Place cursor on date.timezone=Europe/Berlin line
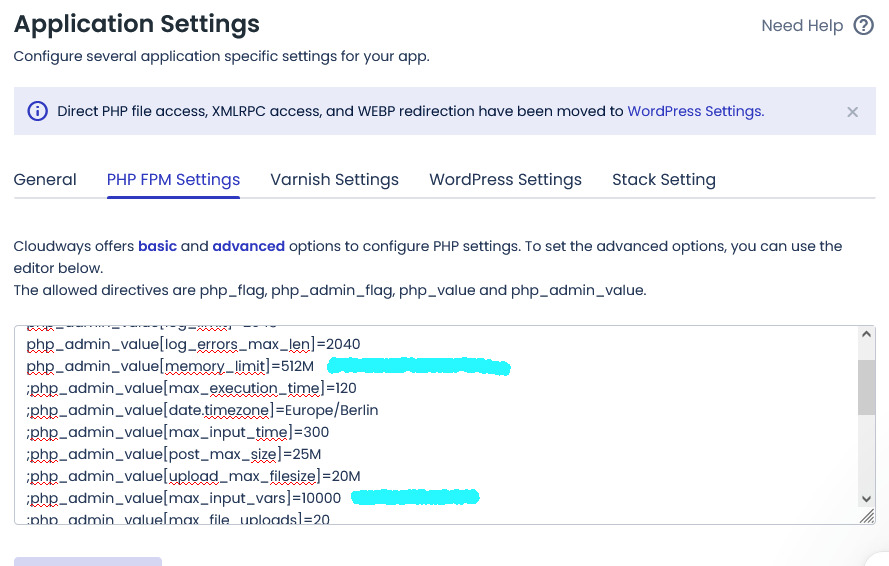Image resolution: width=889 pixels, height=566 pixels. [200, 410]
